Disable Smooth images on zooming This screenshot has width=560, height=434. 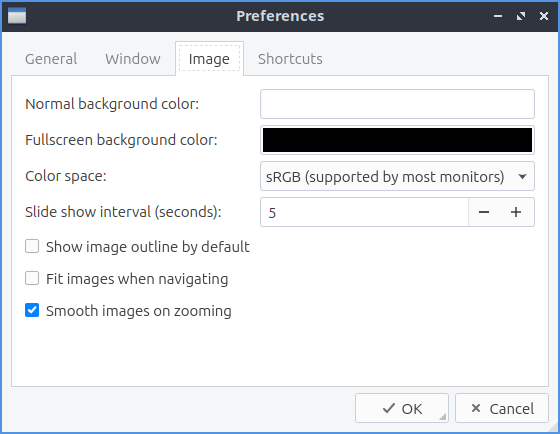(32, 310)
